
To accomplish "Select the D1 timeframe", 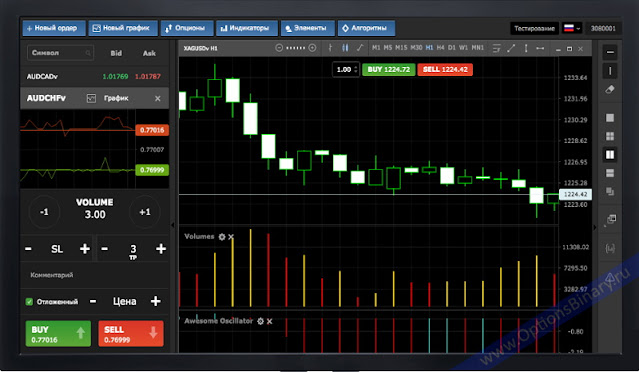I will [x=452, y=48].
